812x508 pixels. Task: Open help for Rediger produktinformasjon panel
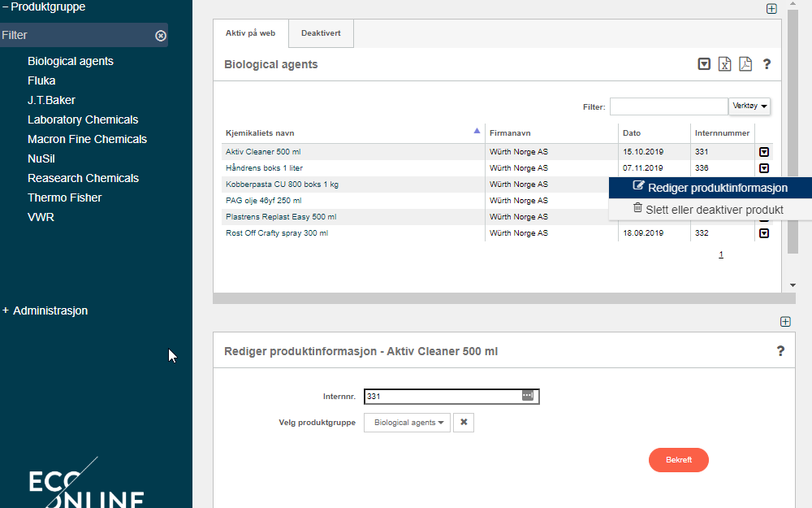point(780,351)
